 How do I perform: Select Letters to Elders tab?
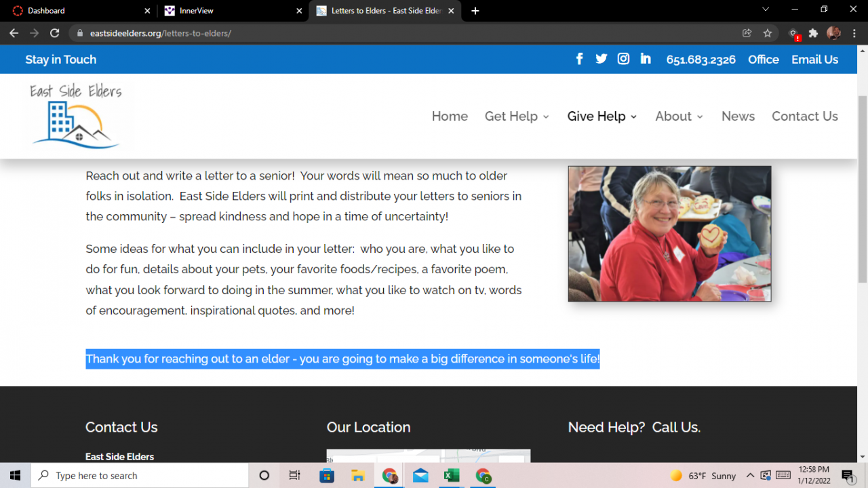(x=385, y=11)
